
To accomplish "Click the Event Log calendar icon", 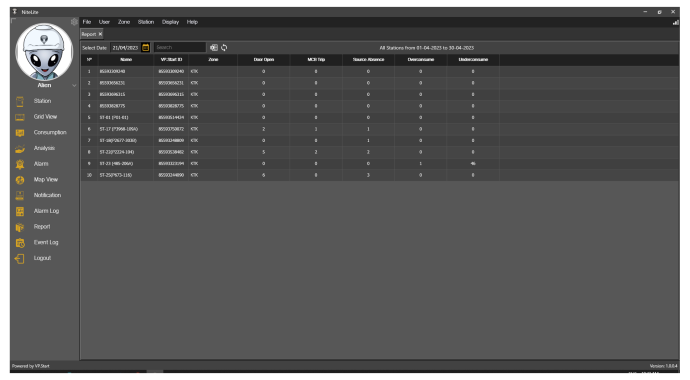I will (x=20, y=243).
